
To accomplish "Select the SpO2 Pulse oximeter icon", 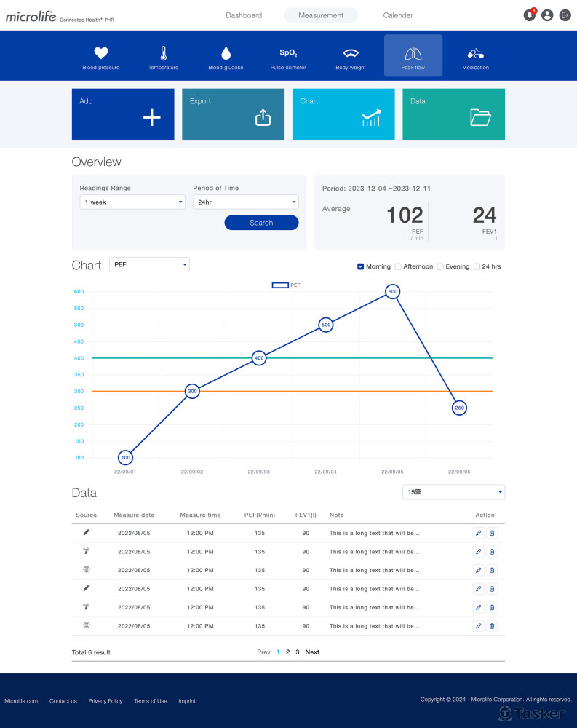I will [288, 53].
